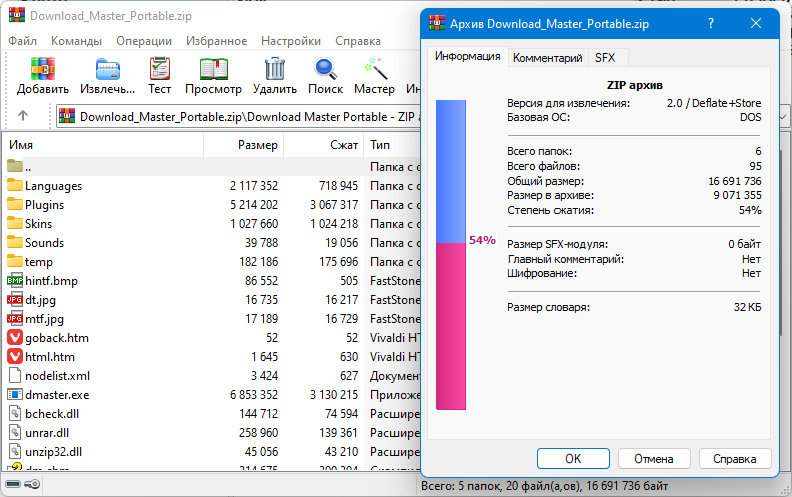Open the Избранное menu
Screen dimensions: 792x497
point(217,41)
